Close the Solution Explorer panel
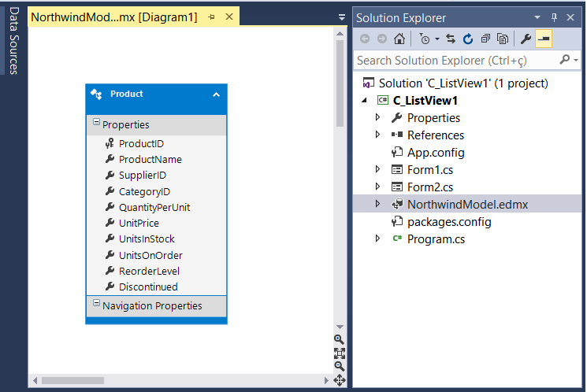Viewport: 587px width, 392px height. (570, 17)
